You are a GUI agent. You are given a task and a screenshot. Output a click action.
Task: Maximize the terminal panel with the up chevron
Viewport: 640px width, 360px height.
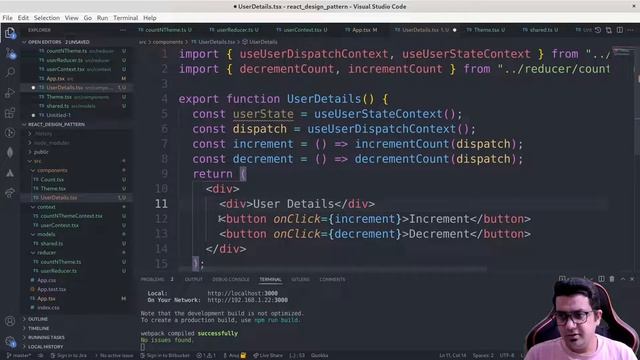[623, 279]
